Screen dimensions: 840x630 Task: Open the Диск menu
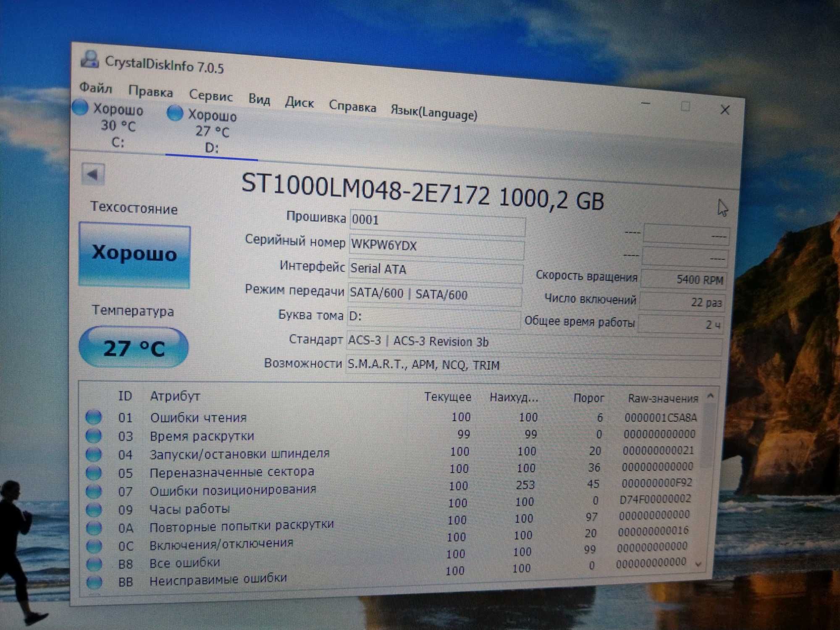[299, 102]
